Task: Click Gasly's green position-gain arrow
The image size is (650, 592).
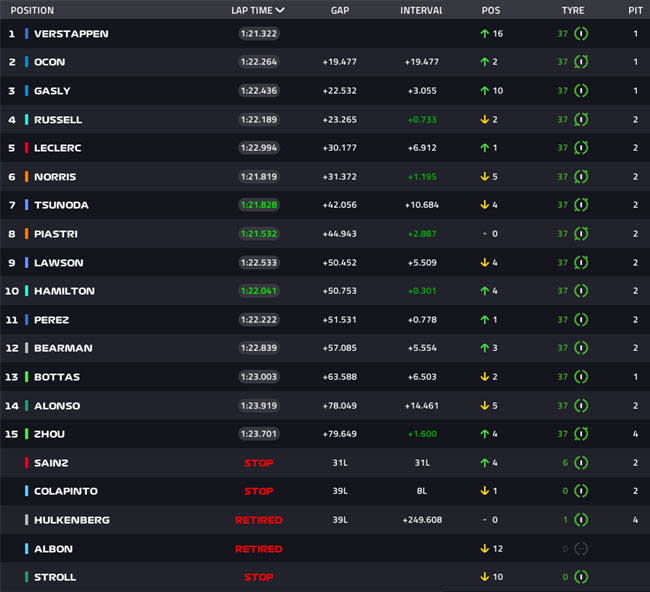Action: [484, 91]
